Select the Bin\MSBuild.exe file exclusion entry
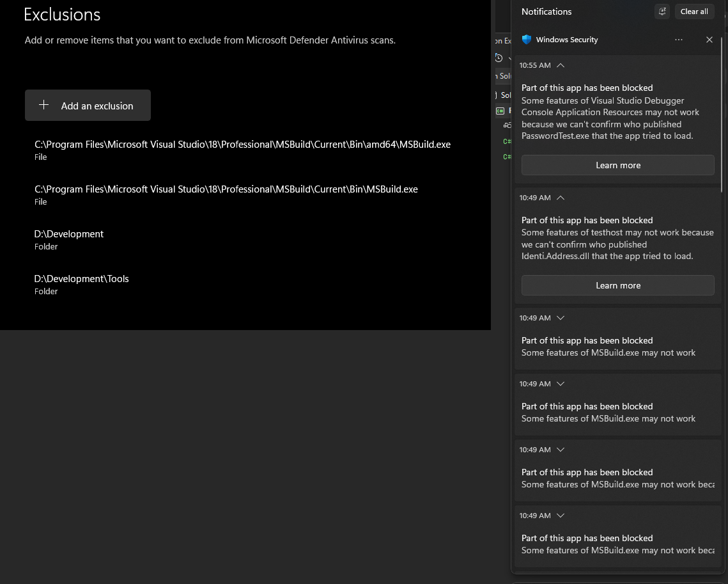Viewport: 728px width, 584px height. [226, 195]
